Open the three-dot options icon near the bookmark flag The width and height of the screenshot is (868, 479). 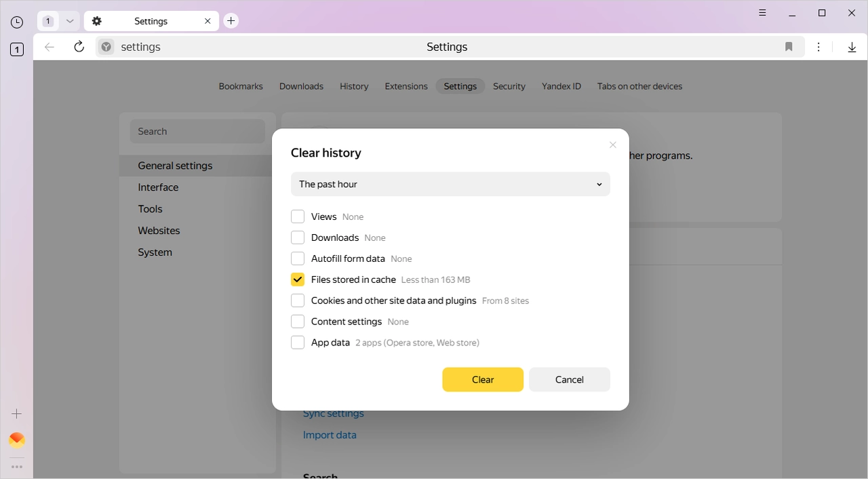(818, 47)
